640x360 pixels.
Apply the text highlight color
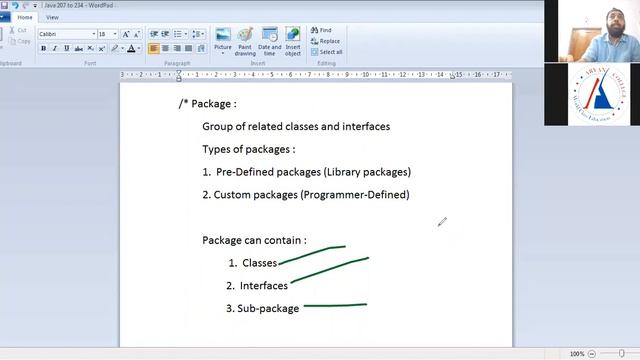coord(115,48)
